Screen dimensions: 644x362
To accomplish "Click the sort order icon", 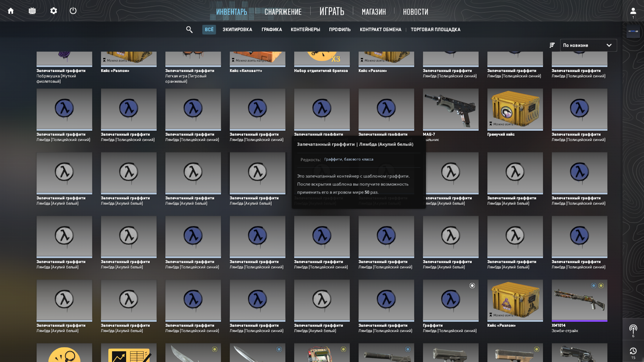I will 552,45.
